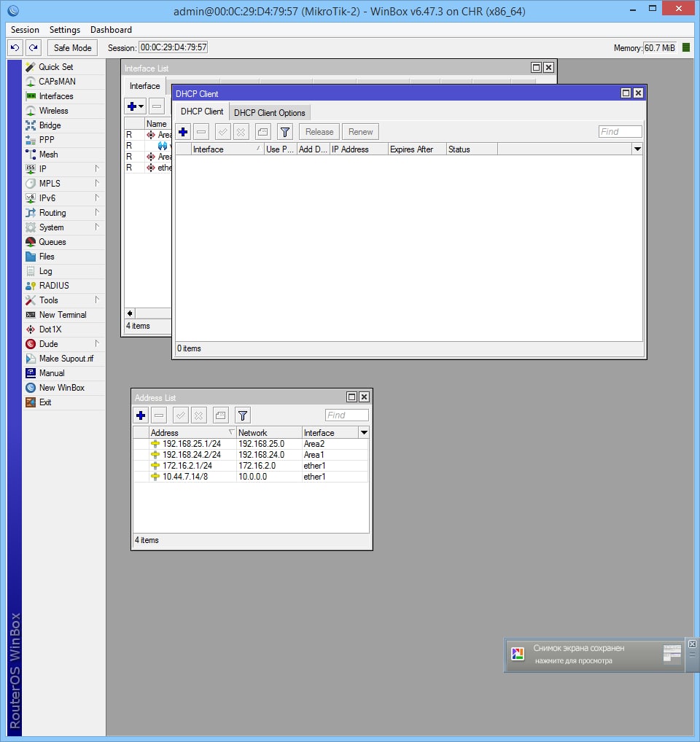This screenshot has height=742, width=700.
Task: Sort DHCP Client by the Status column
Action: point(472,149)
